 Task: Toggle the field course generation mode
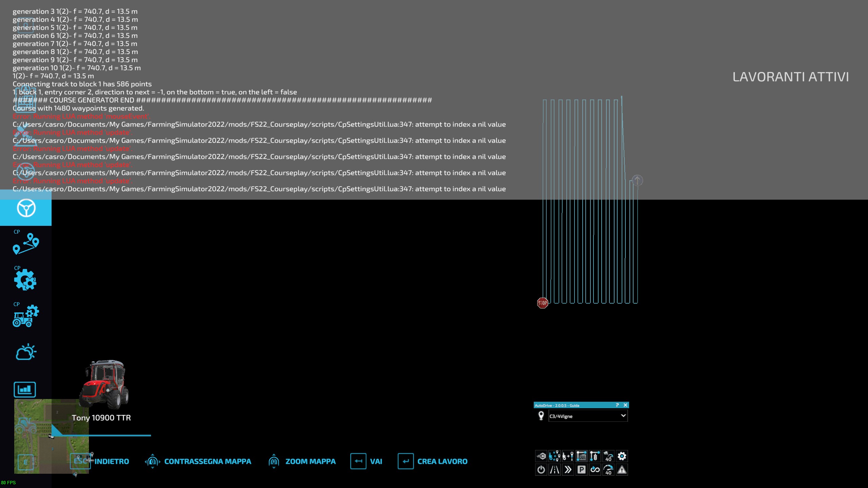point(582,456)
